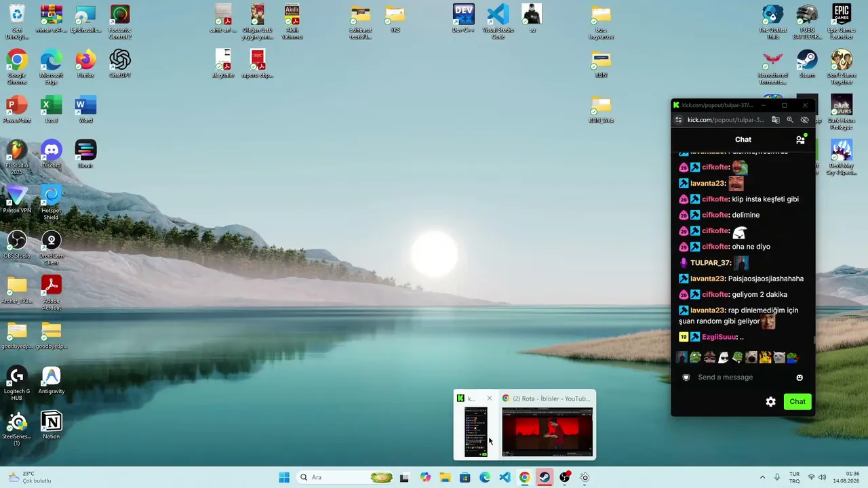Select the Word desktop icon
This screenshot has height=488, width=868.
click(x=85, y=109)
